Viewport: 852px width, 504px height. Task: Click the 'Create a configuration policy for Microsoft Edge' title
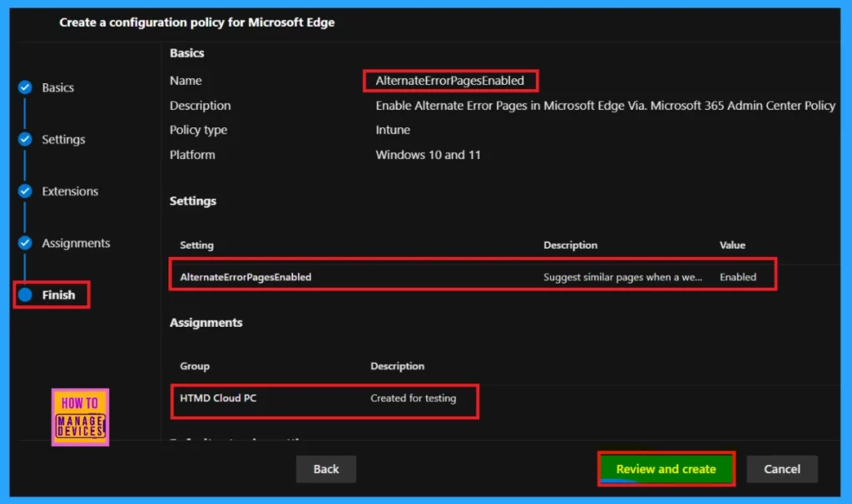196,22
